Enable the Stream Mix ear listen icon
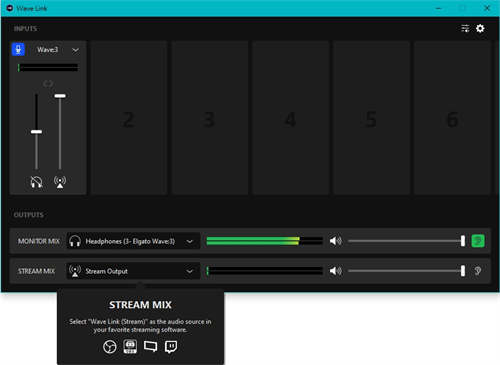Screen dimensions: 500x365 point(478,271)
